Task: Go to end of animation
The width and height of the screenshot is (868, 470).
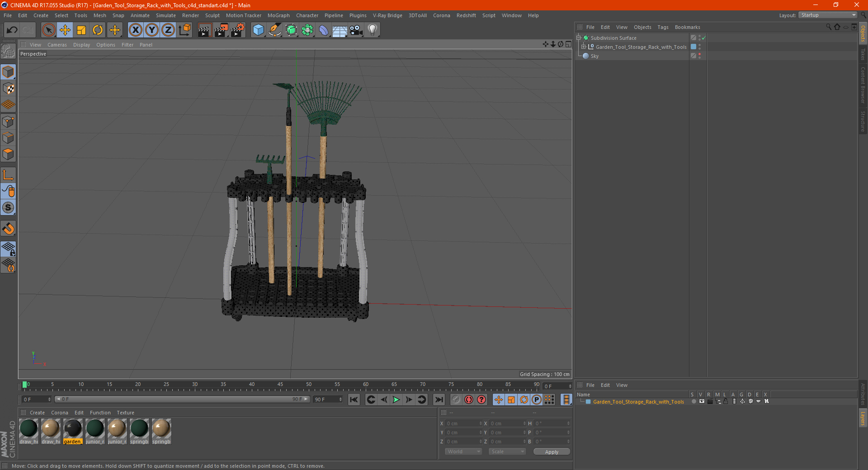Action: (439, 399)
